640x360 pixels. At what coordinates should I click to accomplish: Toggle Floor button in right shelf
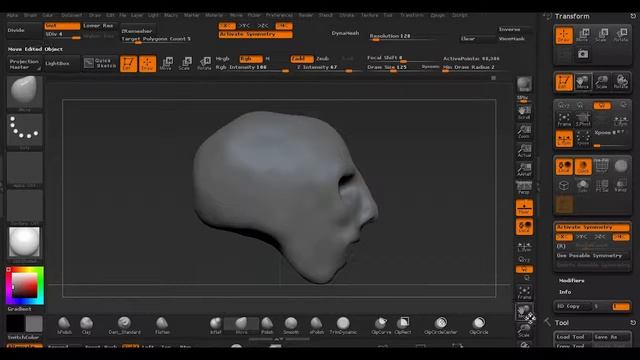coord(524,207)
